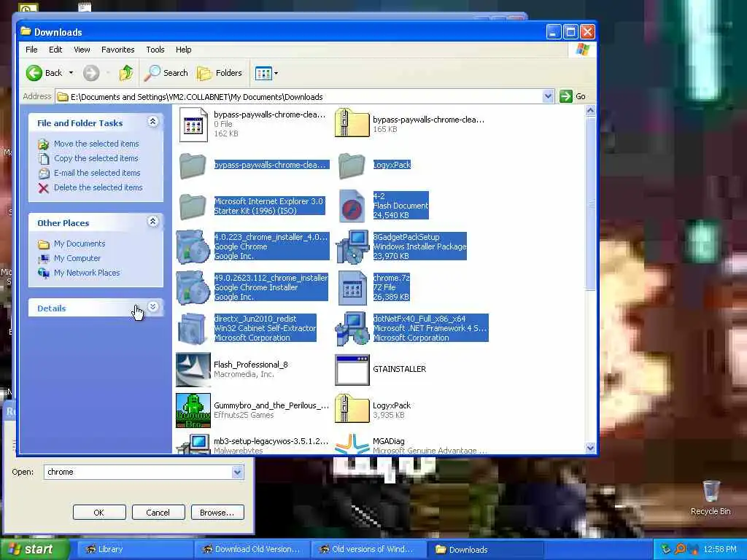Switch to the Library taskbar button

coord(135,550)
